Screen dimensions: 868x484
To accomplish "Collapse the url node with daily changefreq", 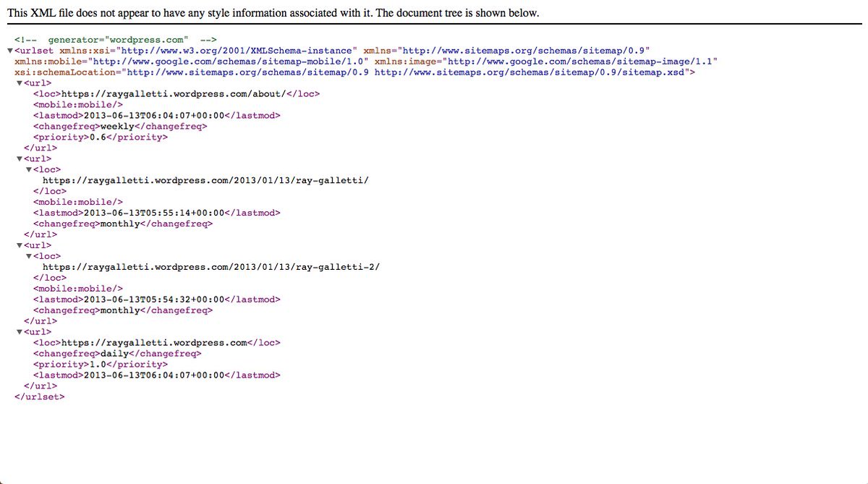I will coord(20,332).
